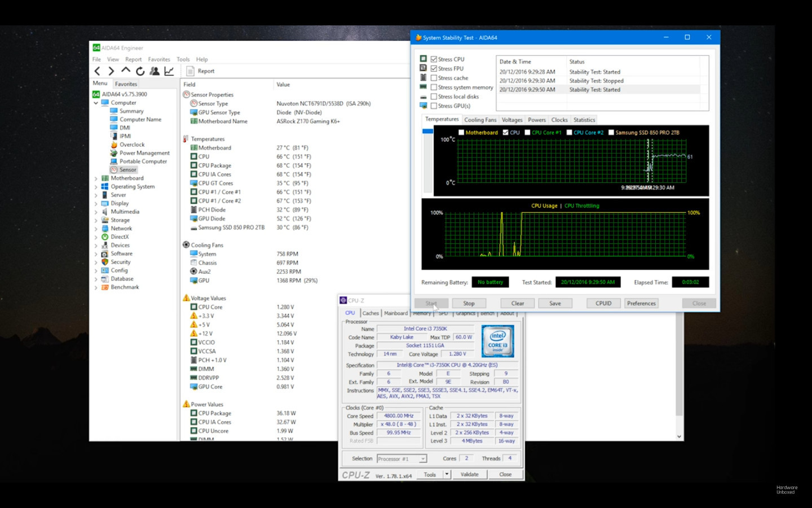Enable Stress cache checkbox
Viewport: 812px width, 508px height.
tap(434, 78)
